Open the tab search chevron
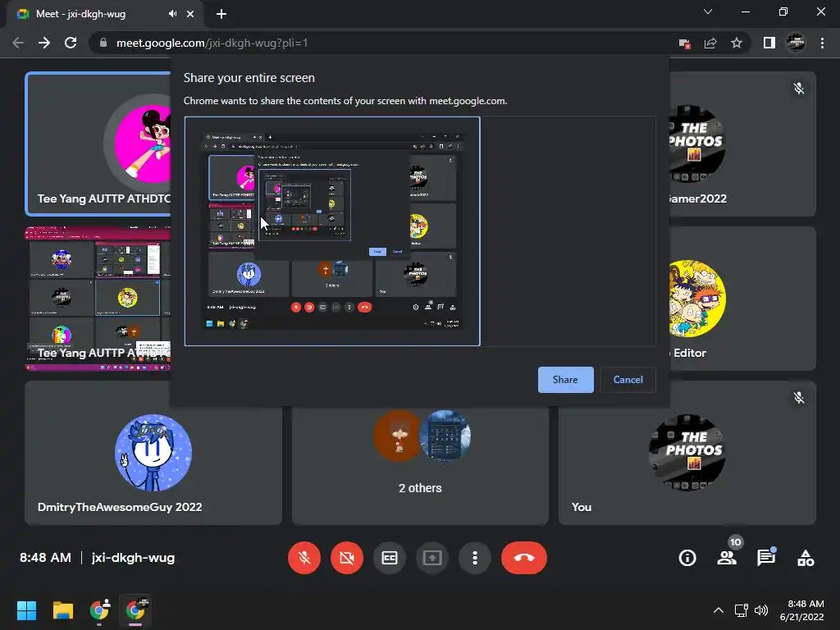840x630 pixels. tap(708, 11)
